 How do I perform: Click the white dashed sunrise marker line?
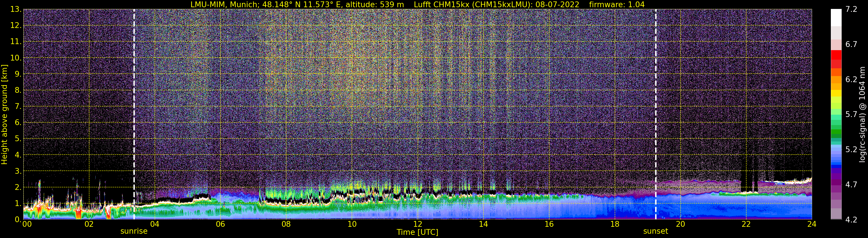(x=134, y=114)
